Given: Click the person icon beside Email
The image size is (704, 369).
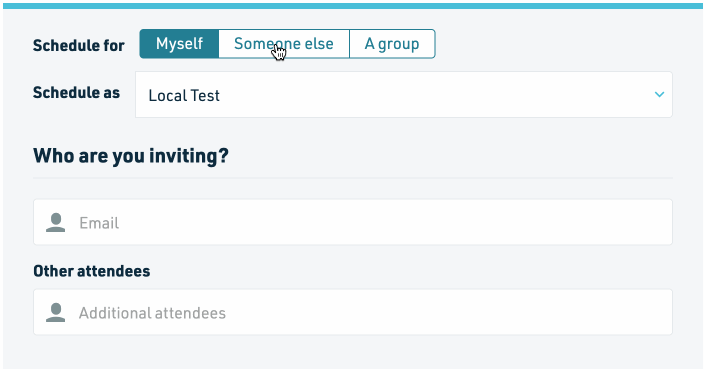Looking at the screenshot, I should [x=56, y=223].
